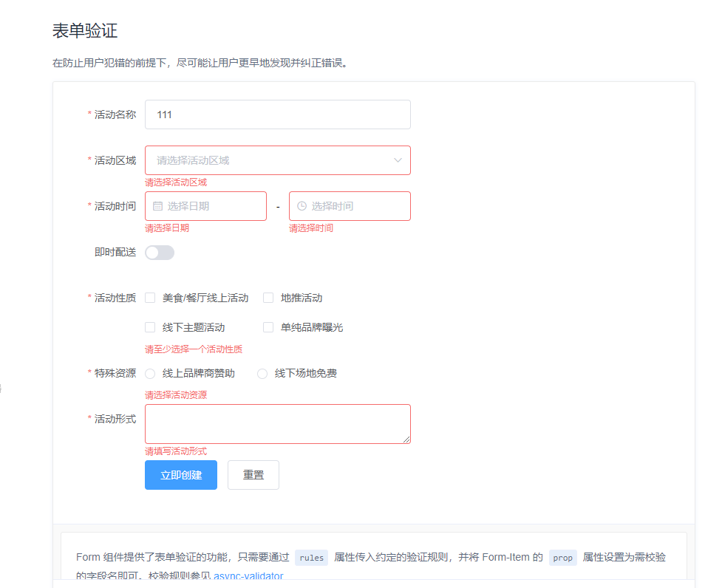Click the 活动名称 field containing 111
The image size is (705, 588).
click(x=277, y=114)
